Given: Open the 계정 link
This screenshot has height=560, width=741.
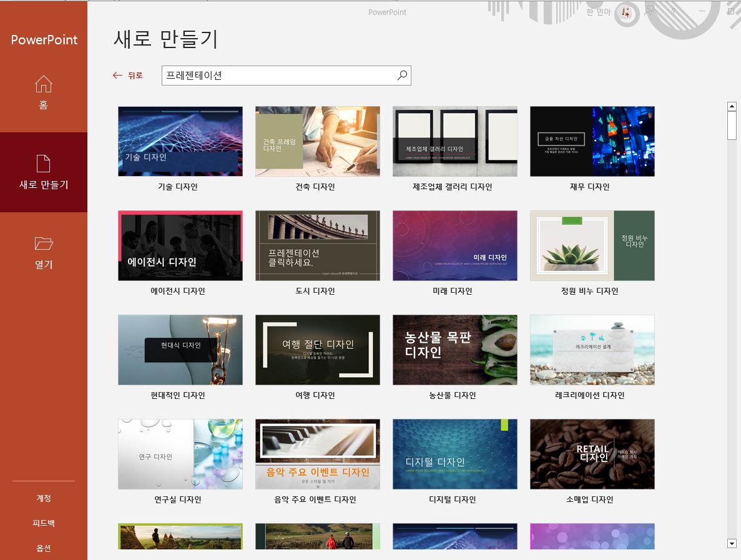Looking at the screenshot, I should pos(43,498).
